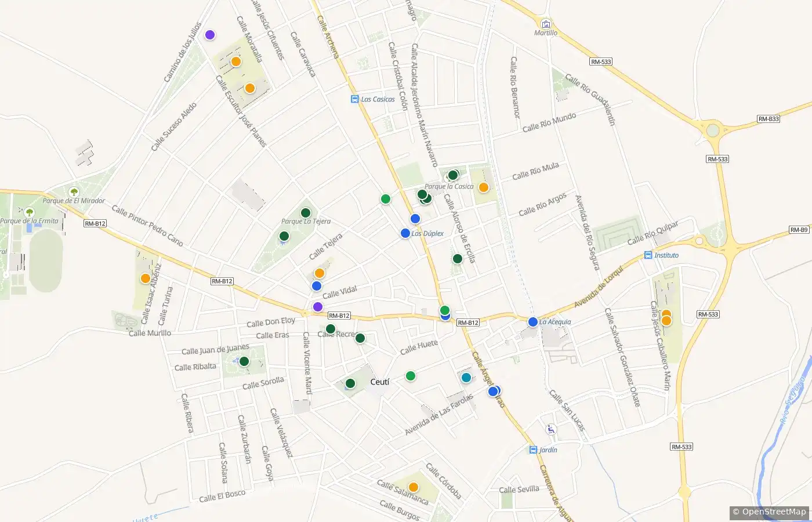Click the playground icon above Jardín

[551, 430]
